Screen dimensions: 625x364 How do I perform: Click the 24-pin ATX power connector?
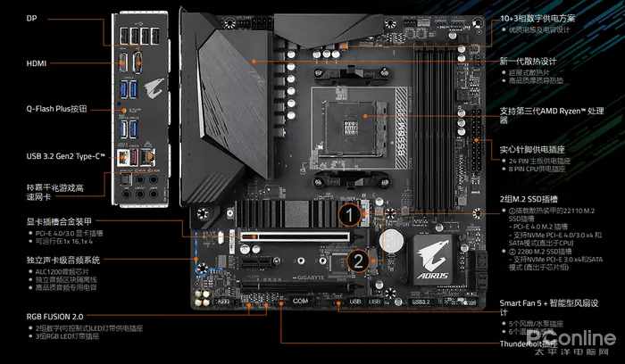[x=476, y=140]
